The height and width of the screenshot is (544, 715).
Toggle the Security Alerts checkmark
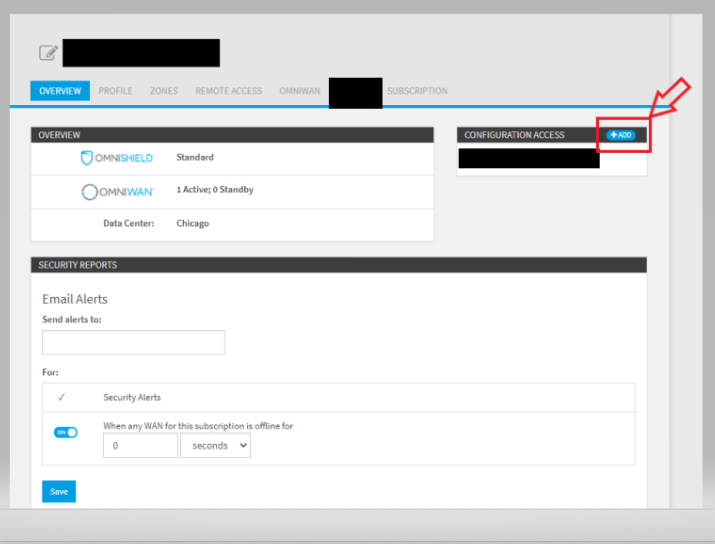[x=62, y=397]
